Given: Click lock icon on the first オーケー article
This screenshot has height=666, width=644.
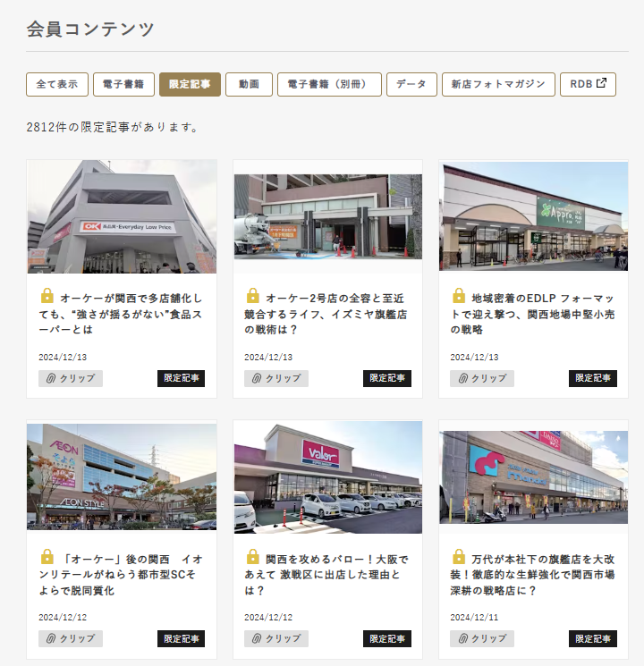Looking at the screenshot, I should [x=47, y=296].
